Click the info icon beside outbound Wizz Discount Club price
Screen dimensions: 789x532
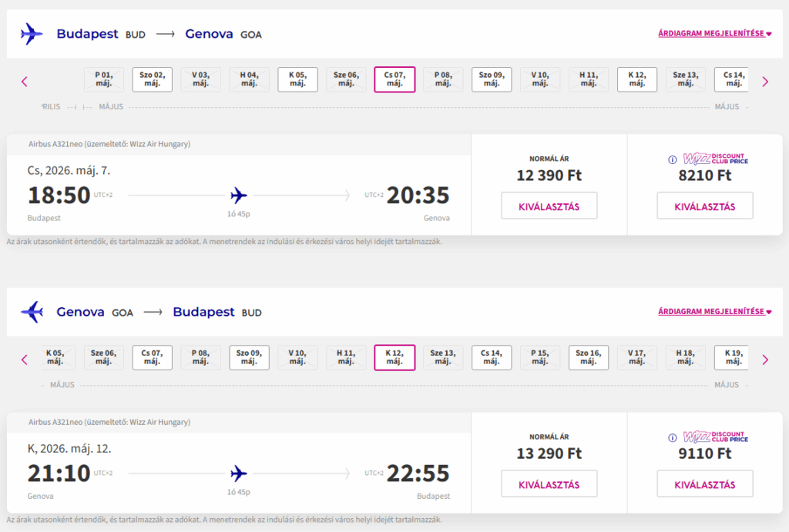(673, 160)
